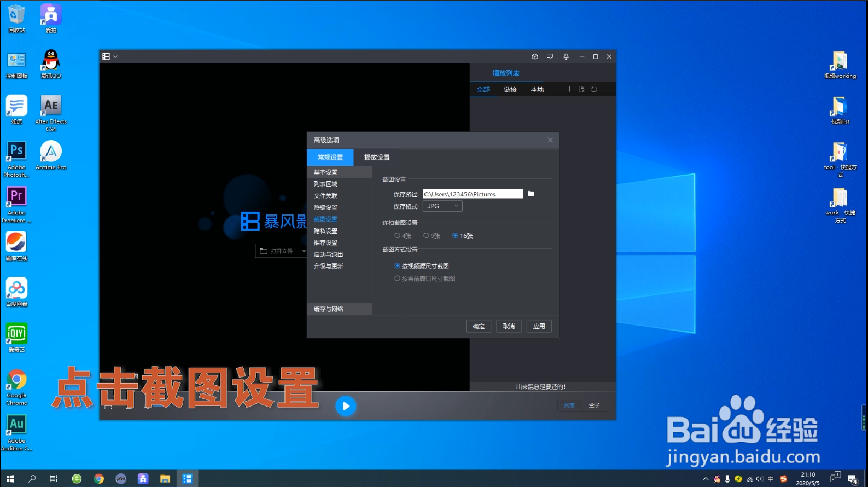Image resolution: width=868 pixels, height=487 pixels.
Task: Open the 播放设置 tab
Action: (377, 158)
